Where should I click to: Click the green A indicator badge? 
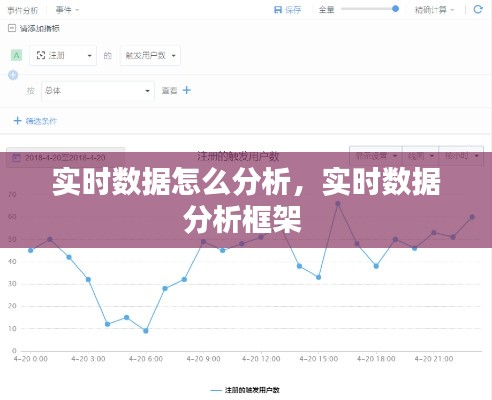[x=16, y=55]
